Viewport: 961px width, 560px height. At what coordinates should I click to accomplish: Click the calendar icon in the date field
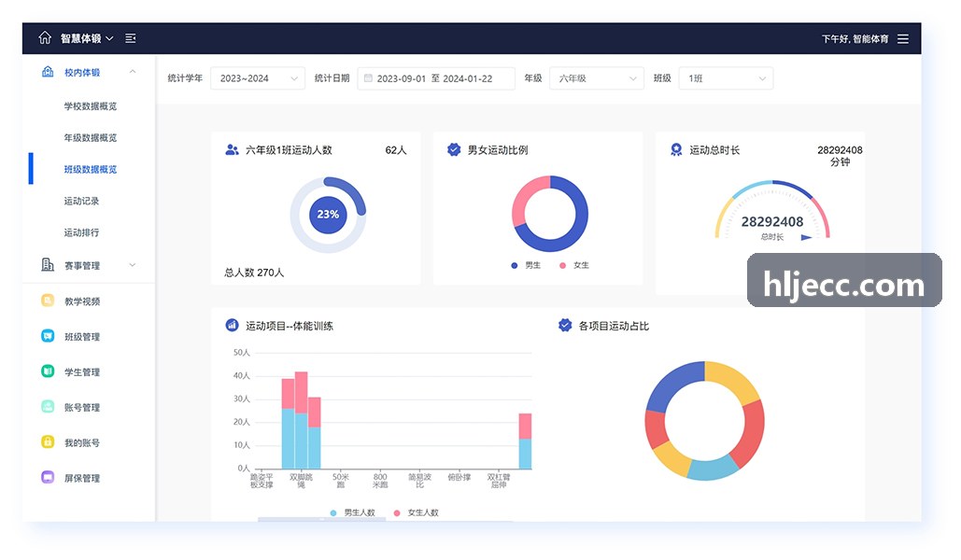coord(368,77)
